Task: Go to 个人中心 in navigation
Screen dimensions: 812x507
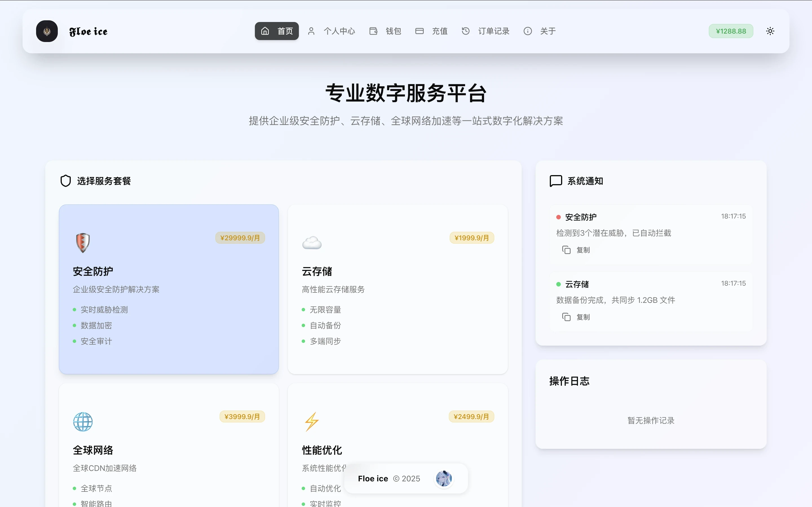Action: pyautogui.click(x=331, y=31)
